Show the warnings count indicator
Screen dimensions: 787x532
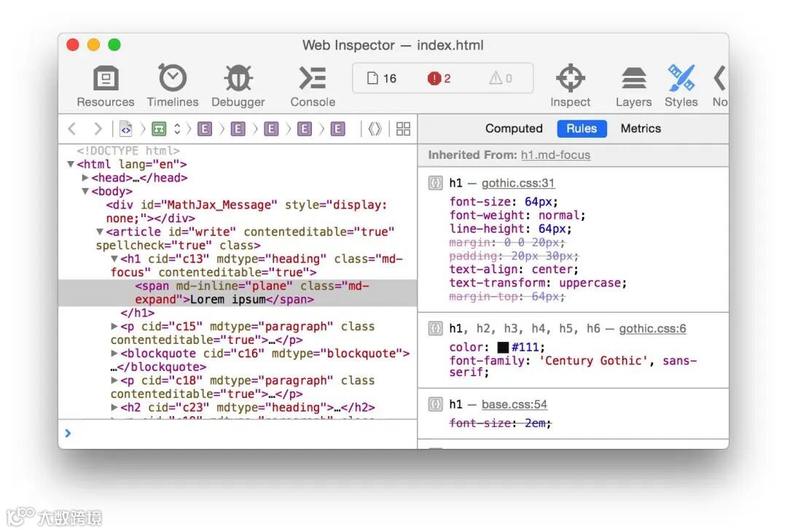pos(501,78)
